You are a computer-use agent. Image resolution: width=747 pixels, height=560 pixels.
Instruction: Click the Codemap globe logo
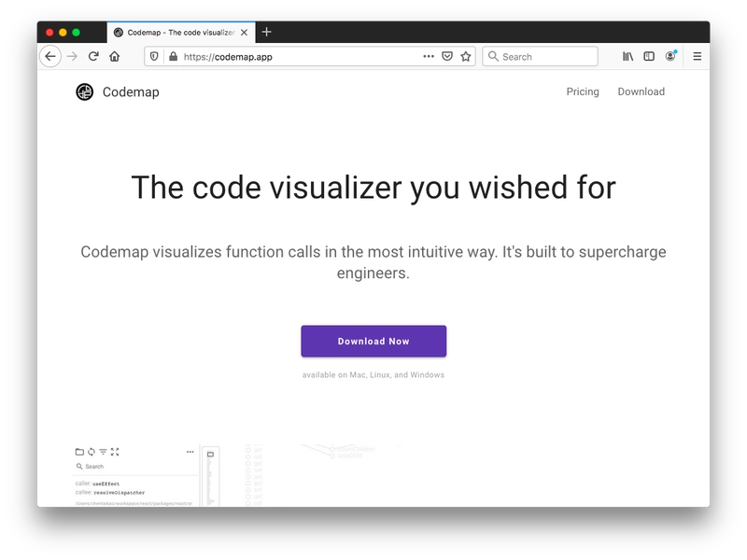[x=85, y=91]
